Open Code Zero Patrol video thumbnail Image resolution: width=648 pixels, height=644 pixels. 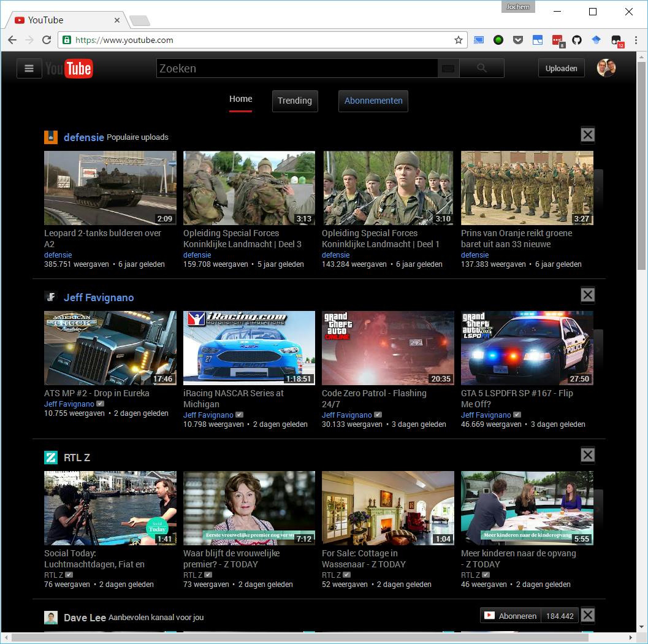pyautogui.click(x=388, y=348)
